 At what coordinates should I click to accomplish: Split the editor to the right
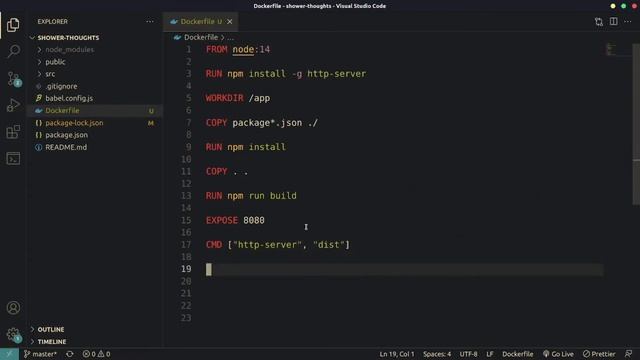[x=613, y=22]
